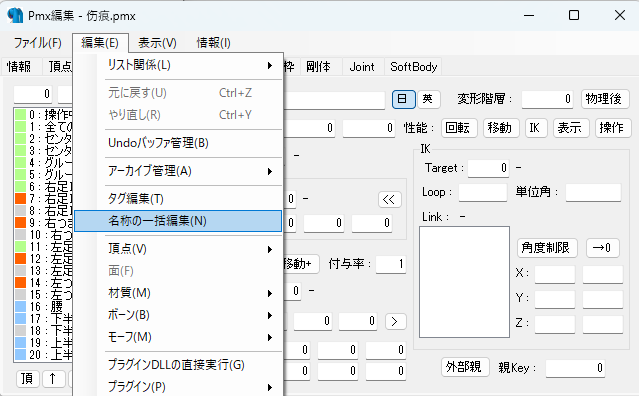Select bone row 0 in list
Screen dimensions: 639x396
44,115
